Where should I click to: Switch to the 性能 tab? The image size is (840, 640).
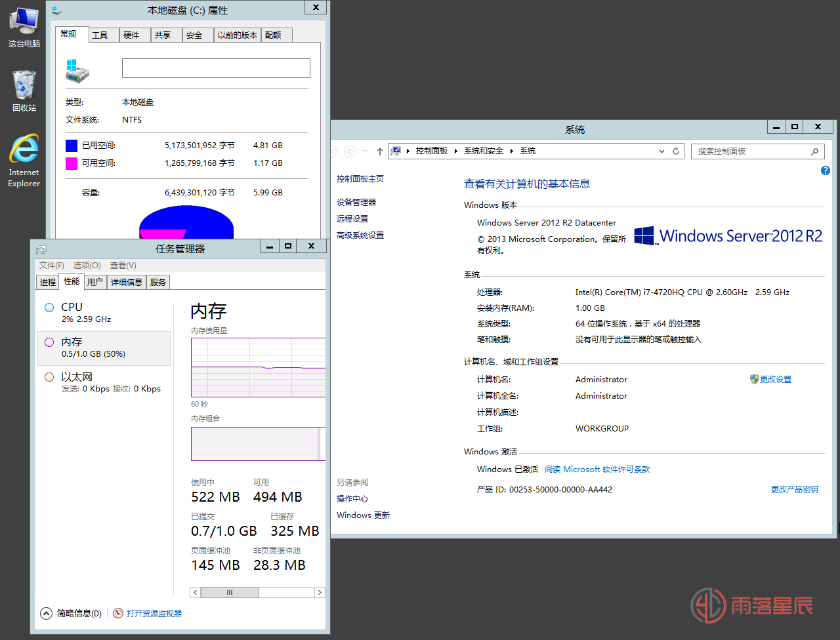pyautogui.click(x=72, y=281)
